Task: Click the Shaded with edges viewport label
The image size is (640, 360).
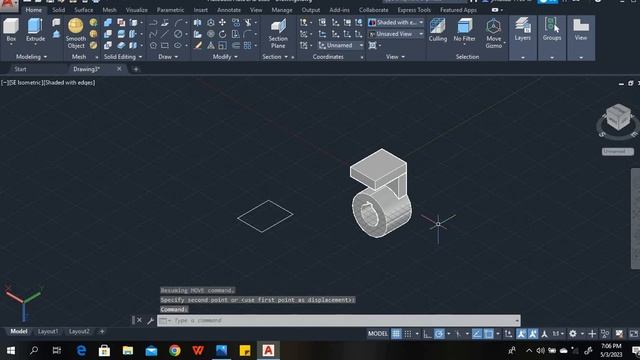Action: point(69,82)
